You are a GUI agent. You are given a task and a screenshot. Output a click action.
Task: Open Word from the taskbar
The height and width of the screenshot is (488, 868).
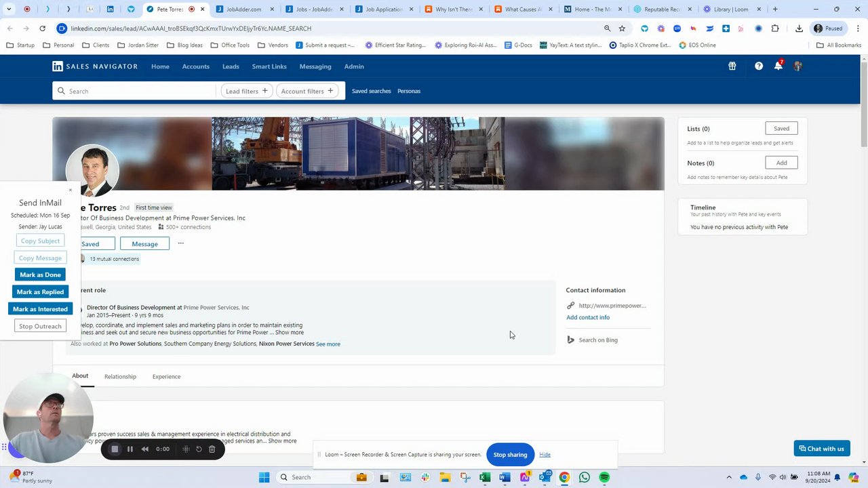click(x=505, y=477)
